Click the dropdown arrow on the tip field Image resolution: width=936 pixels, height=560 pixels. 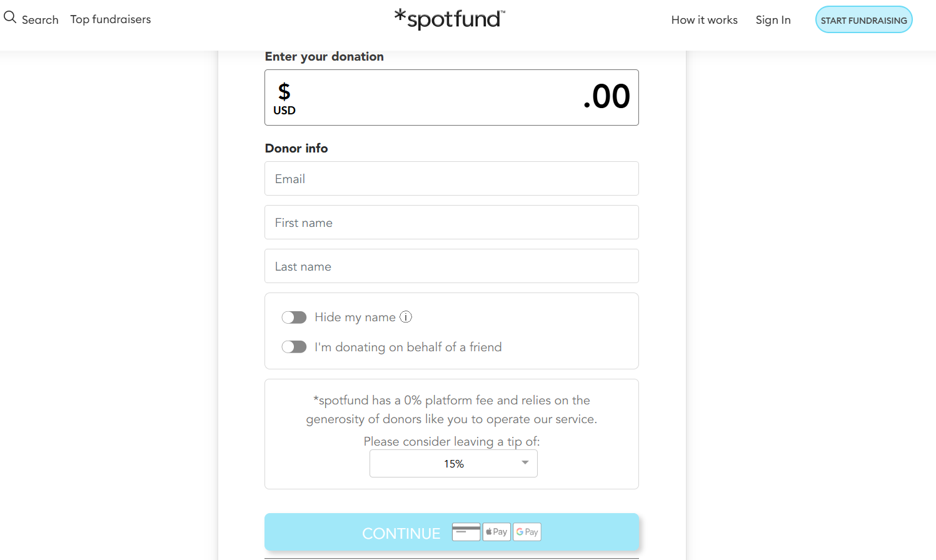tap(525, 463)
